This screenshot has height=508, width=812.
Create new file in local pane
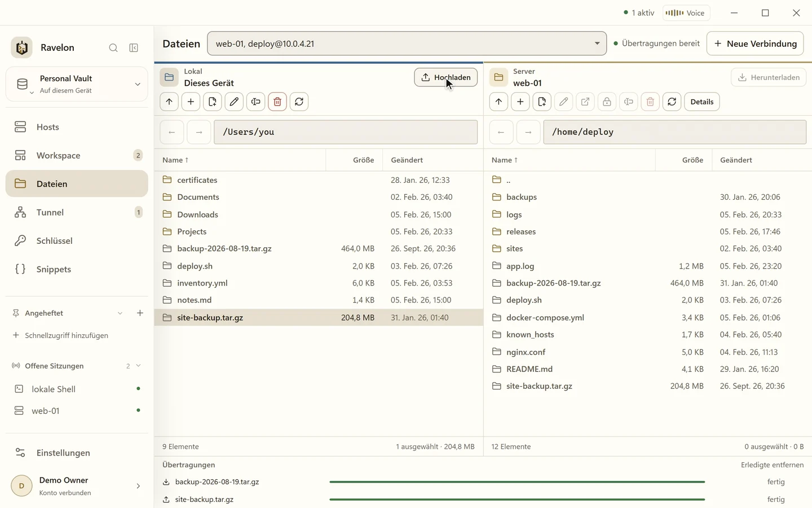click(x=213, y=102)
